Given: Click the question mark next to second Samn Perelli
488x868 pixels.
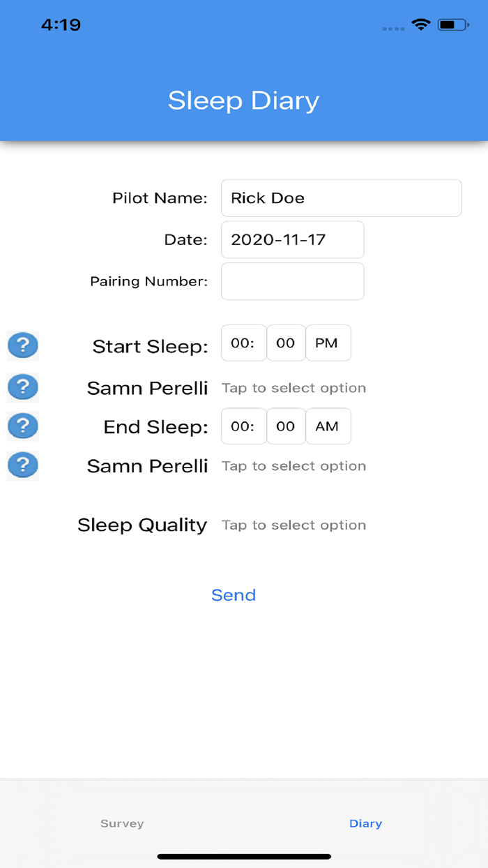Looking at the screenshot, I should pyautogui.click(x=22, y=465).
